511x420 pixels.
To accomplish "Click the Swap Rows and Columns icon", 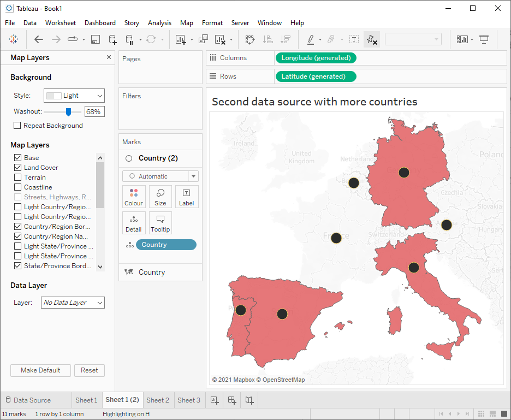I will point(250,39).
